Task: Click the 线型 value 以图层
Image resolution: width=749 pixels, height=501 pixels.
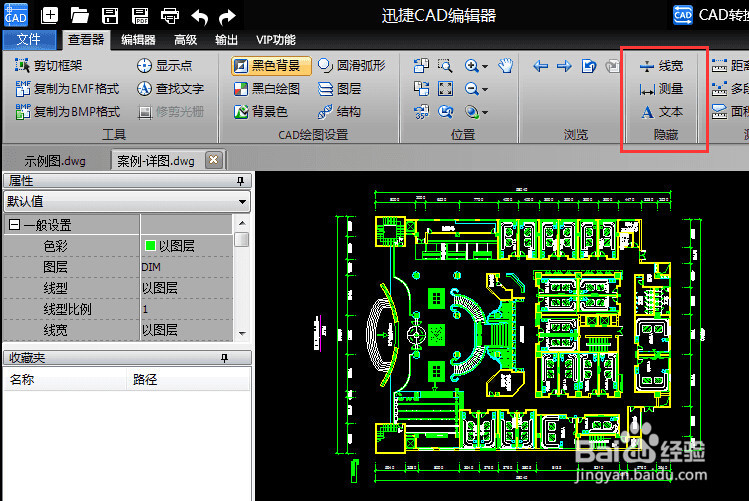Action: (x=187, y=288)
